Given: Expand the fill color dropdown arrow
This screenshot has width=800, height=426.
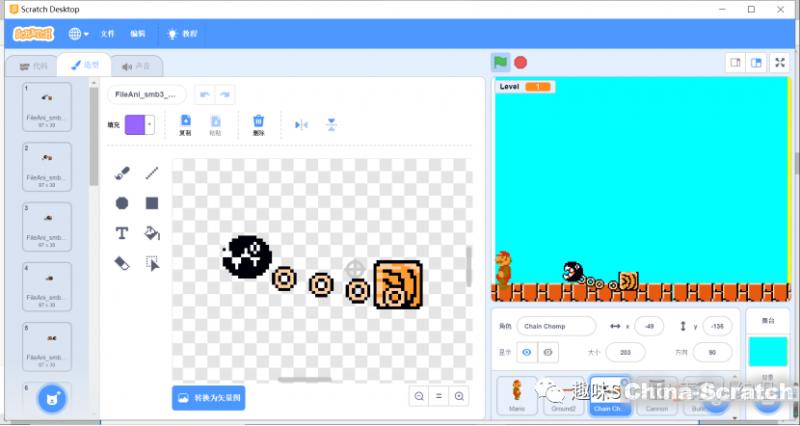Looking at the screenshot, I should tap(150, 125).
